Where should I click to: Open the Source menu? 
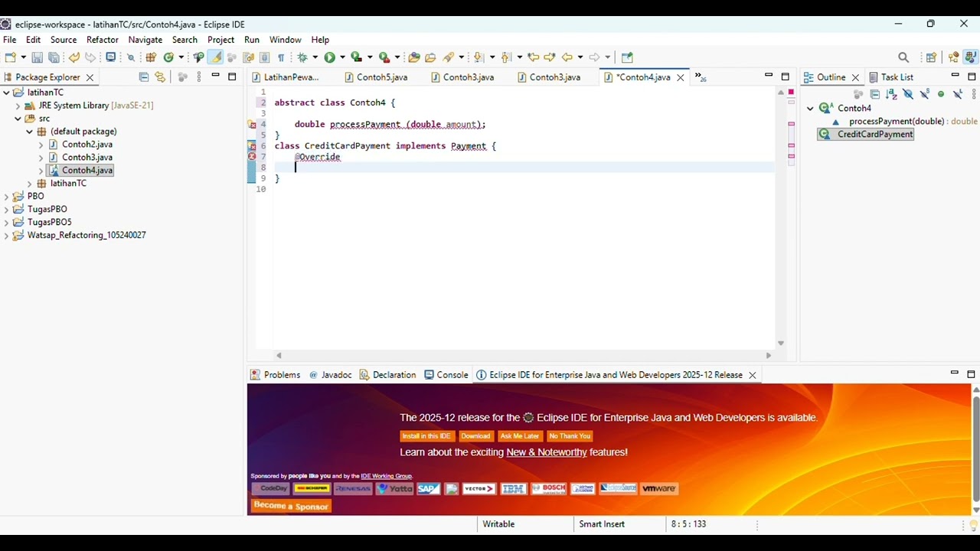coord(64,40)
